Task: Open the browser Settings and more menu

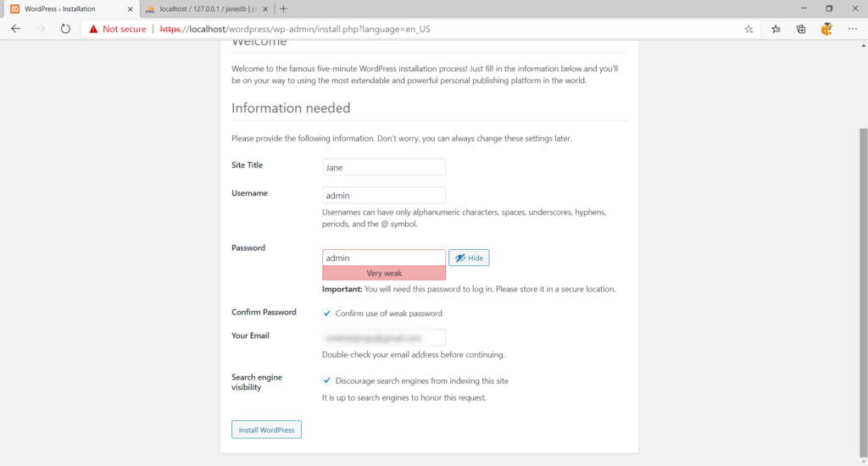Action: coord(852,30)
